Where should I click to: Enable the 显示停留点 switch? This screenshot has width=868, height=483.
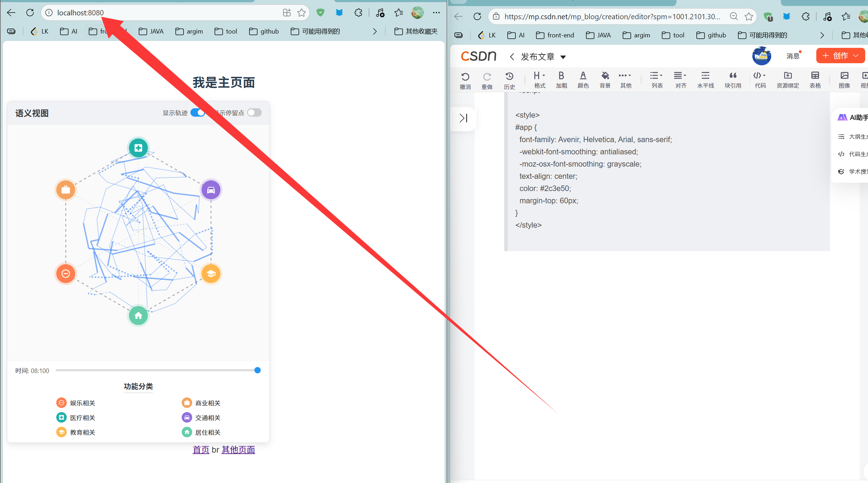tap(254, 113)
